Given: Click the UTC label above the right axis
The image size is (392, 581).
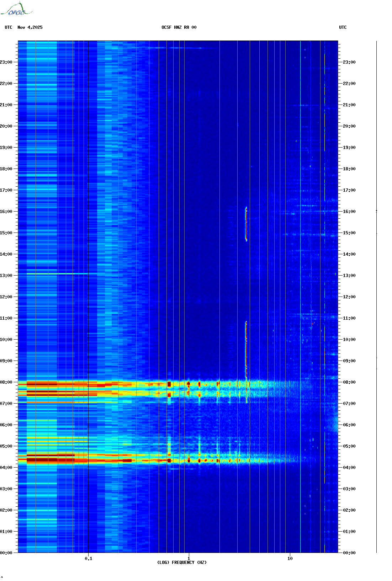Looking at the screenshot, I should (343, 27).
